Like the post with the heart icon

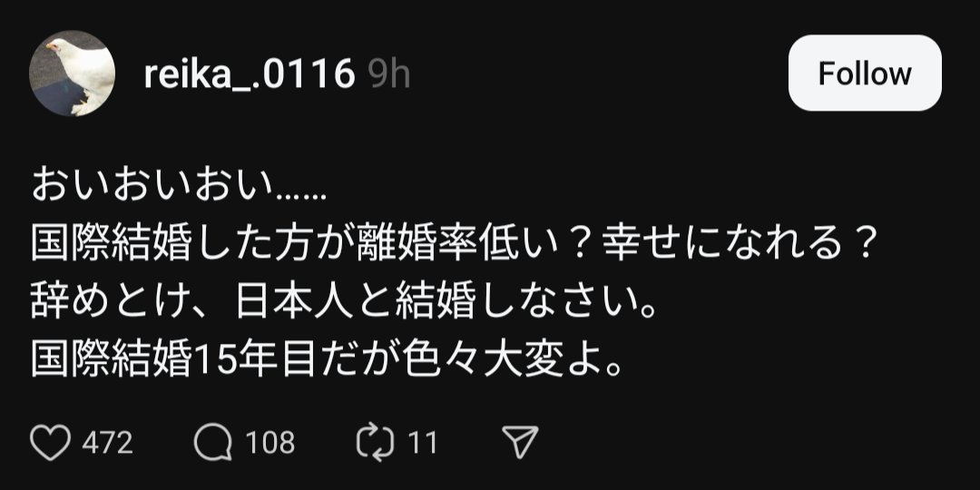(50, 443)
